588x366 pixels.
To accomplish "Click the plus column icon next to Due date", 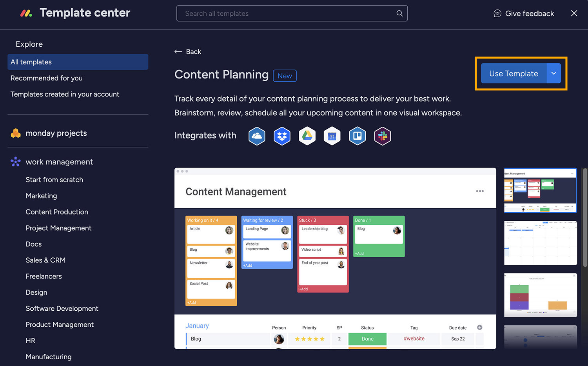I will click(x=479, y=328).
